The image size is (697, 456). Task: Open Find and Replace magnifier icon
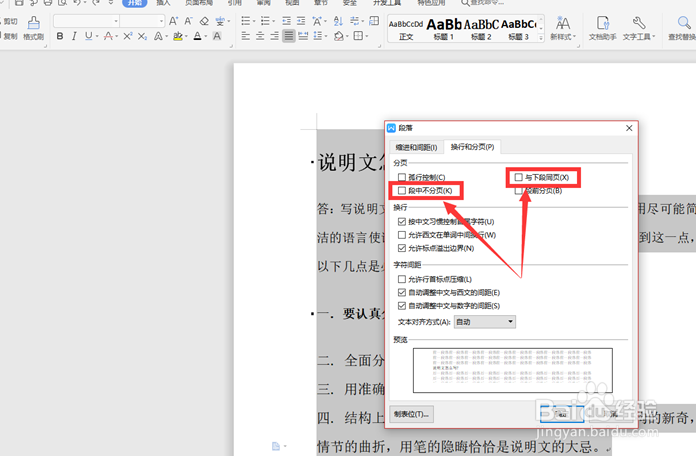pos(684,23)
